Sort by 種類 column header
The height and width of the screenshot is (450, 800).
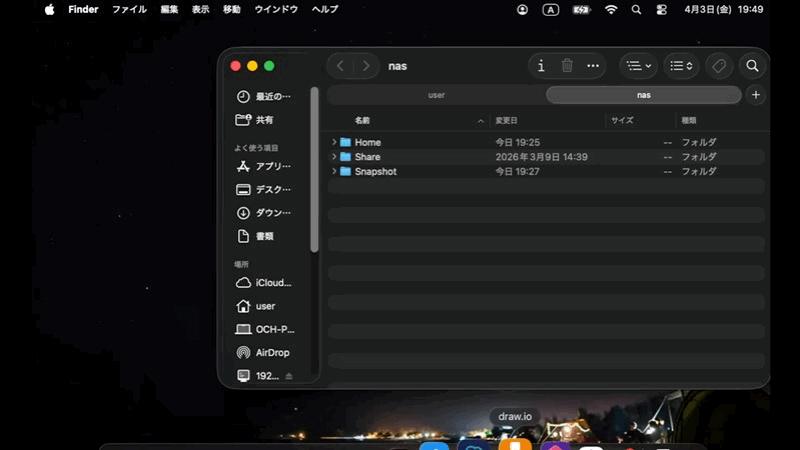point(689,120)
